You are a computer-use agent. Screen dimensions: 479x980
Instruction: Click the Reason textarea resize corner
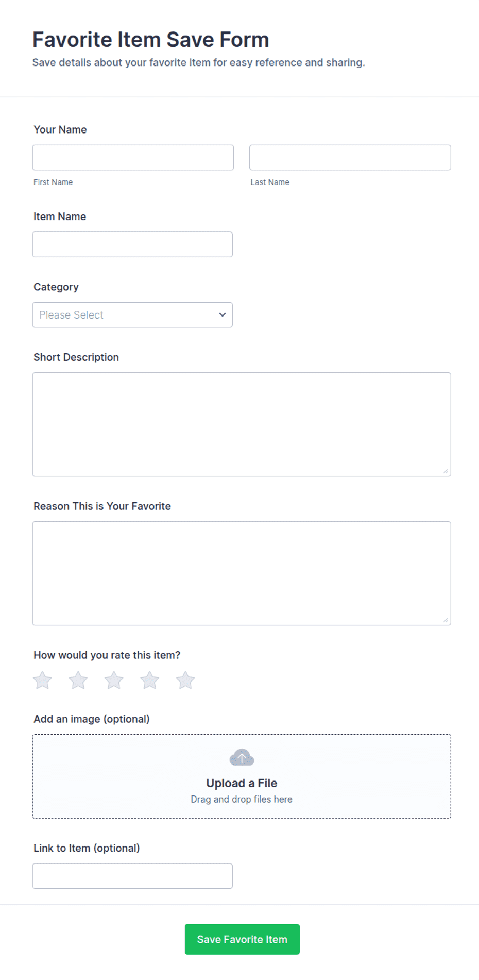point(446,620)
